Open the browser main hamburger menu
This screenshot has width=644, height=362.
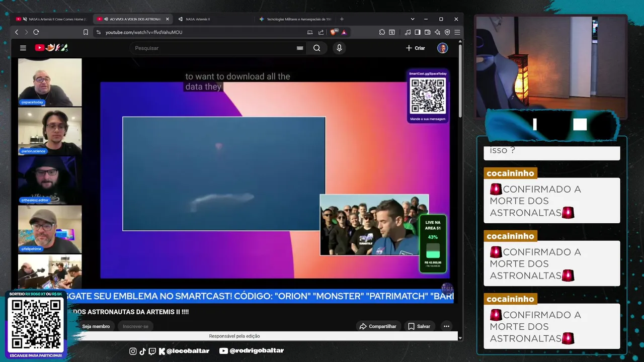457,32
